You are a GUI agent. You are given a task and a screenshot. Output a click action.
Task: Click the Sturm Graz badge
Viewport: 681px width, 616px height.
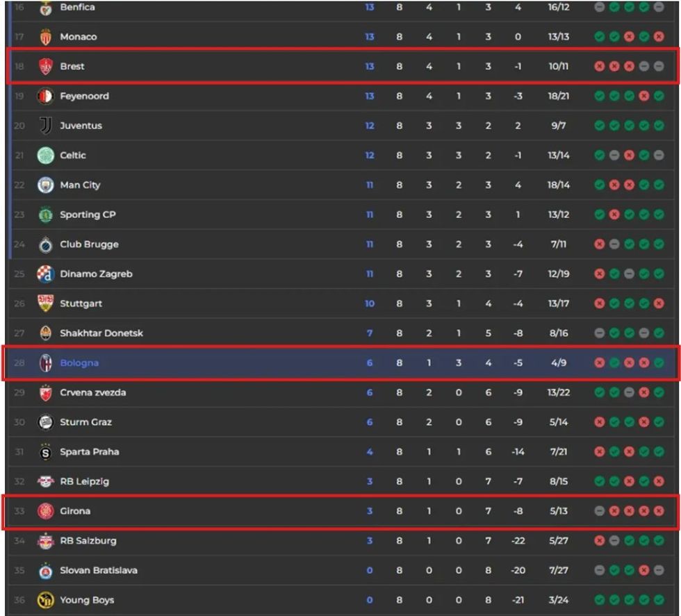[x=45, y=422]
